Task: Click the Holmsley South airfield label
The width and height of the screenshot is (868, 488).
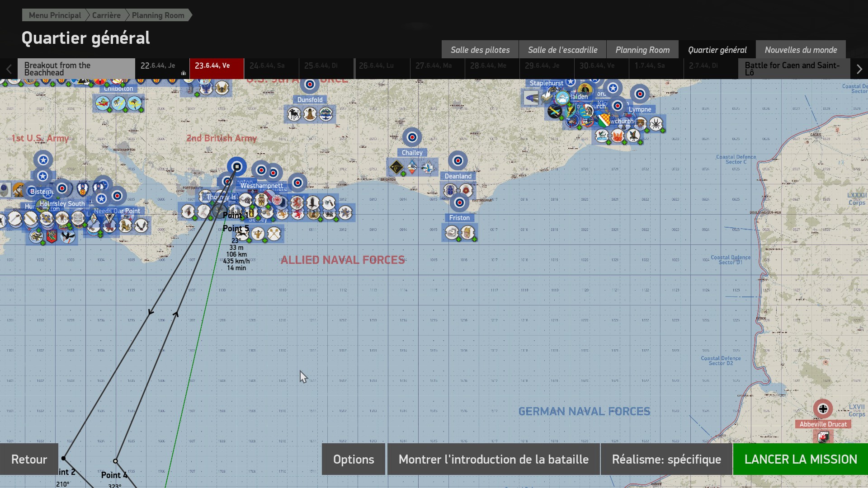Action: tap(62, 204)
